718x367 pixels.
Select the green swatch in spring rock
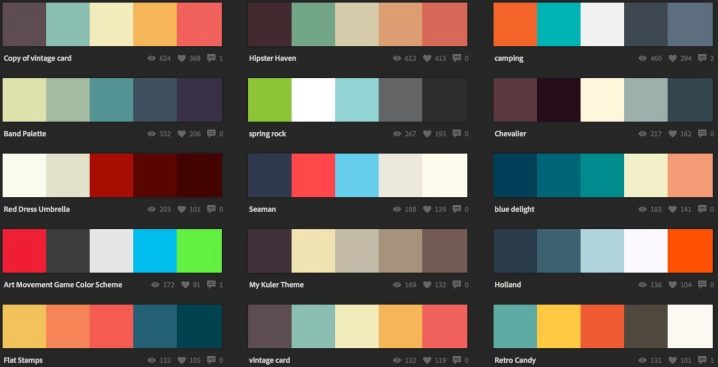tap(270, 100)
